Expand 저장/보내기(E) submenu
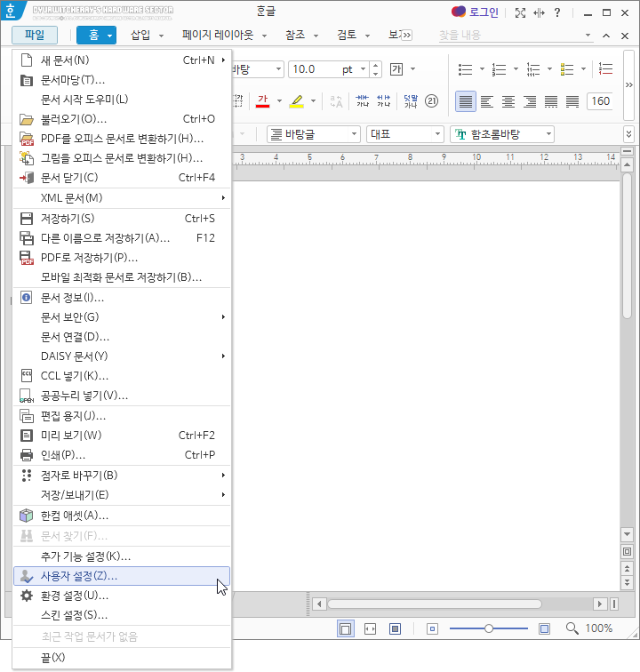 tap(122, 495)
